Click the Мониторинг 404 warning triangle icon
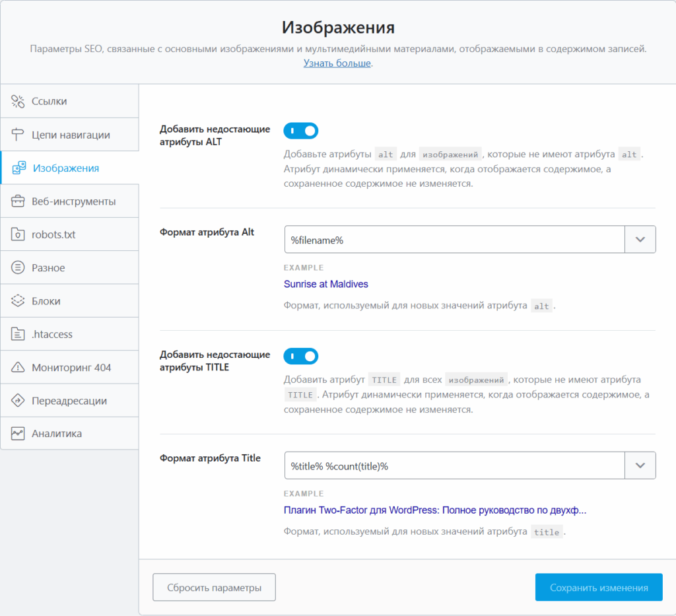676x616 pixels. pos(18,368)
